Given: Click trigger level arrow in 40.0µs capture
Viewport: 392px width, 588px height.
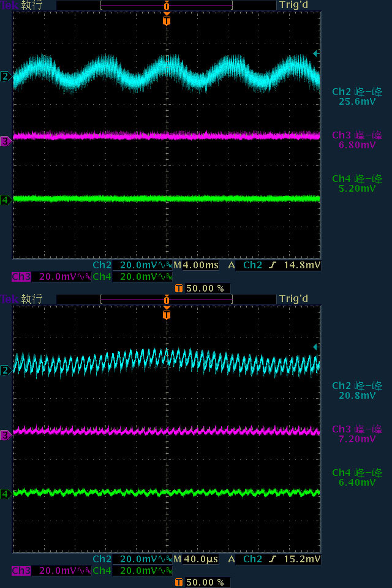Looking at the screenshot, I should 316,347.
